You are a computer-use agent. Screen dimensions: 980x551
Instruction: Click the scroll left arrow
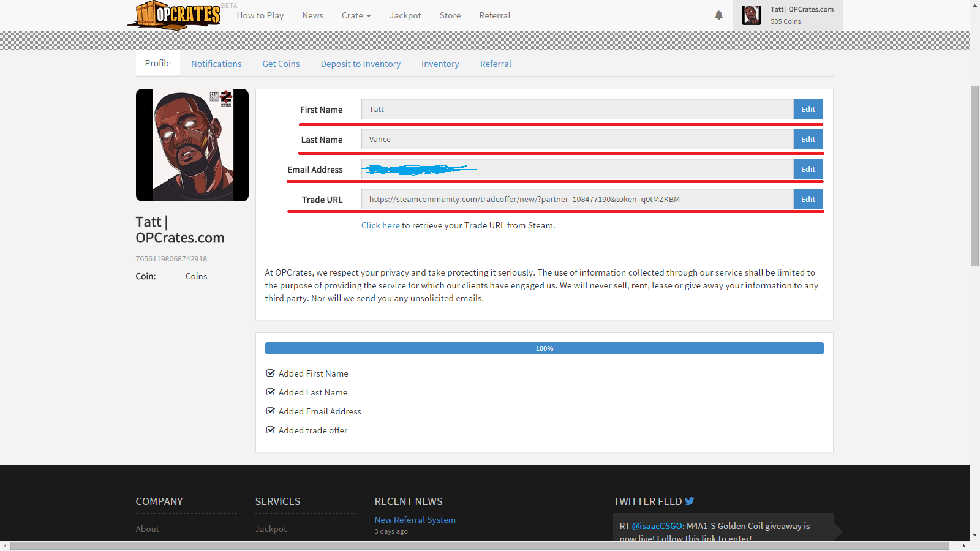click(x=5, y=545)
